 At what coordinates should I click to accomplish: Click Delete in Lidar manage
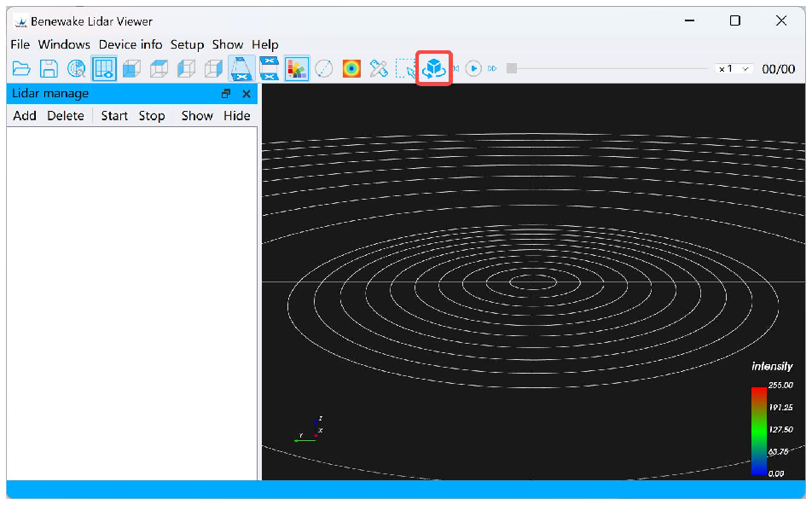point(65,115)
